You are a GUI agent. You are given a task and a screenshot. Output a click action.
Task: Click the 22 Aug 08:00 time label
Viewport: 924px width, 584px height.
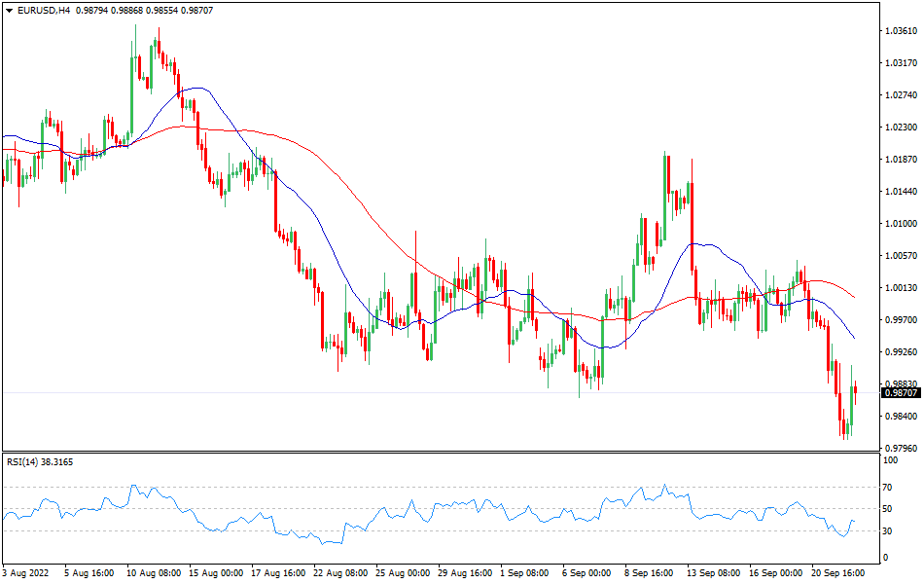point(339,573)
